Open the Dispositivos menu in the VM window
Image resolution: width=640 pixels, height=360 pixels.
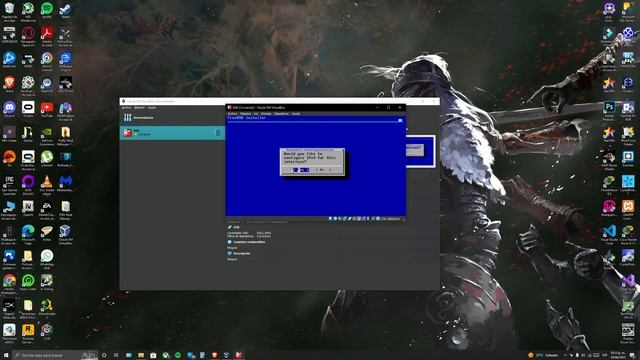pos(281,114)
